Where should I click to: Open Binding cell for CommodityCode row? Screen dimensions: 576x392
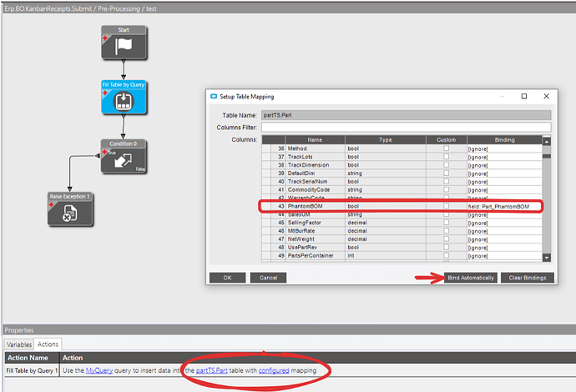504,190
